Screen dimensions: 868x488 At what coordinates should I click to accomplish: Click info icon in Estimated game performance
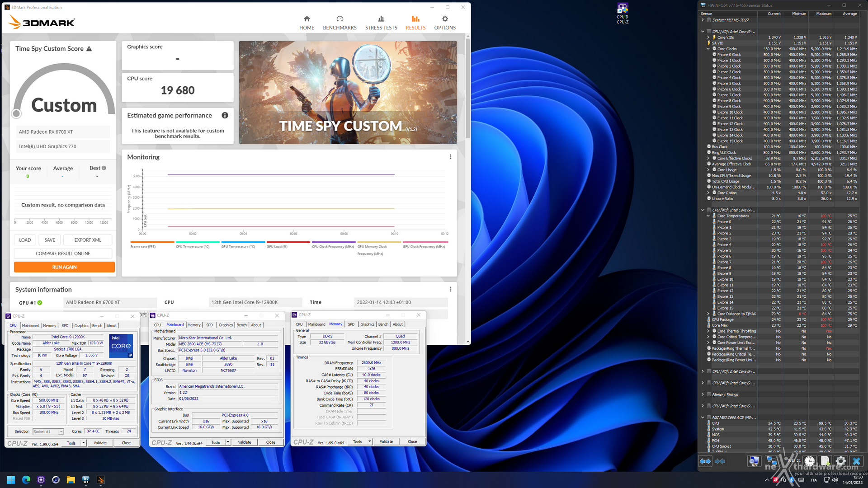225,115
